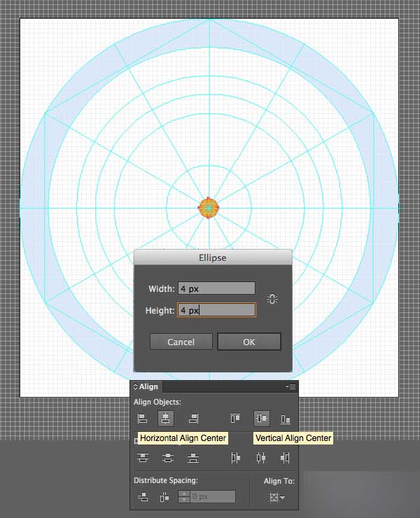Click Vertical Align Center icon
Image resolution: width=420 pixels, height=518 pixels.
tap(261, 418)
